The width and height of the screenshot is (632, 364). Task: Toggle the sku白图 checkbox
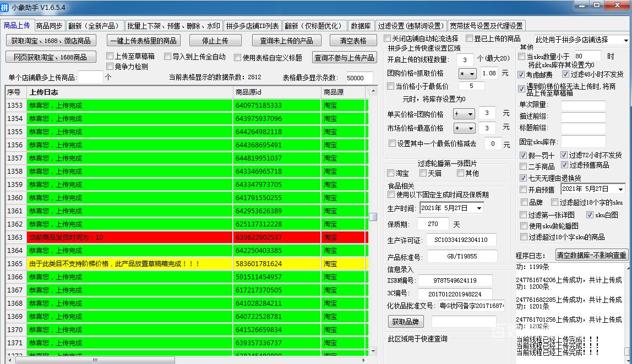(x=590, y=214)
